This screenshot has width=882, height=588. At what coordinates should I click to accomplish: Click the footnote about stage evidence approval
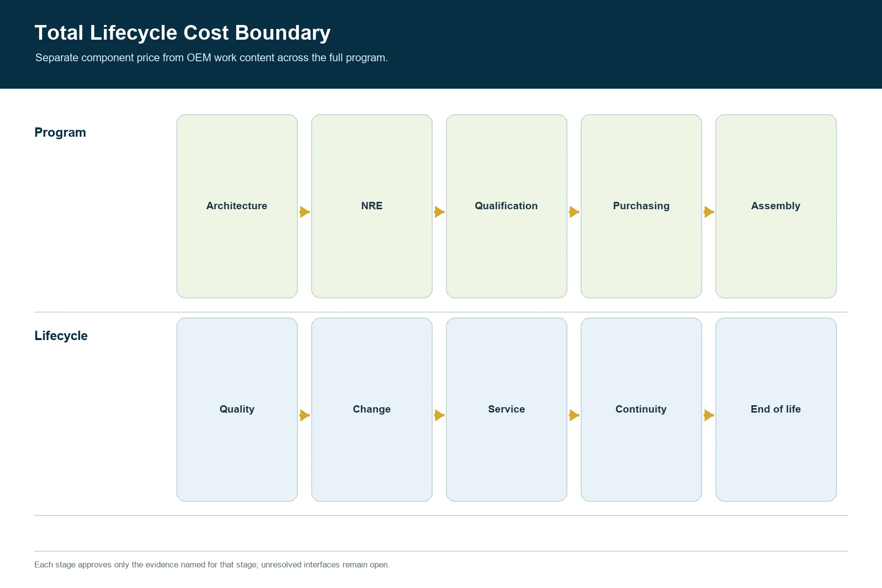(212, 564)
